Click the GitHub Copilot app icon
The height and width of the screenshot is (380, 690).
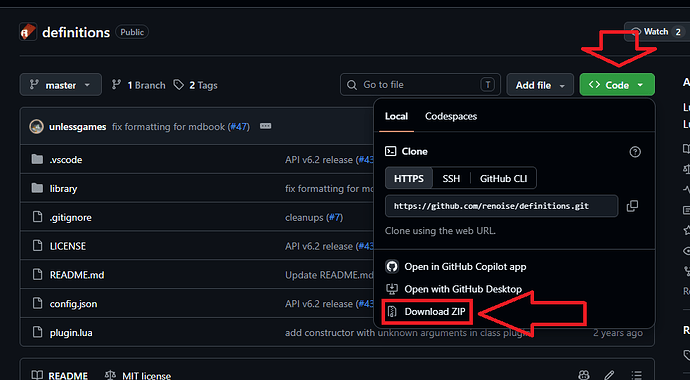pos(392,267)
